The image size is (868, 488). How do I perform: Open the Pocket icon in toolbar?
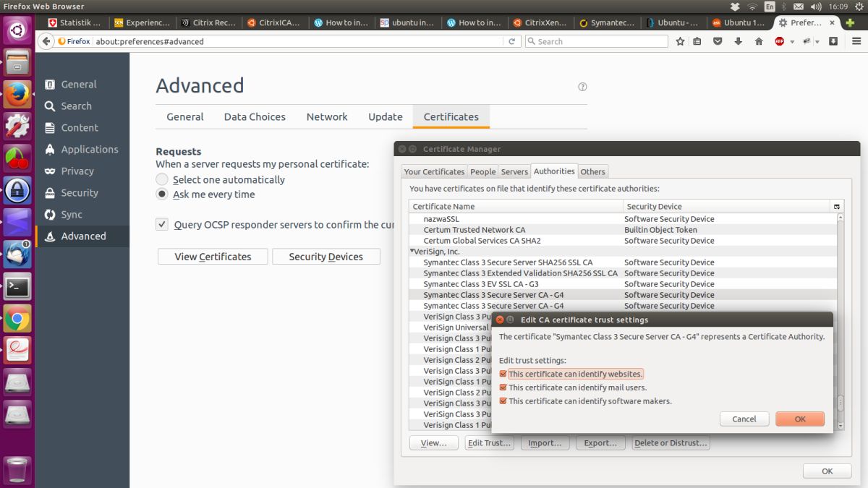click(x=718, y=41)
